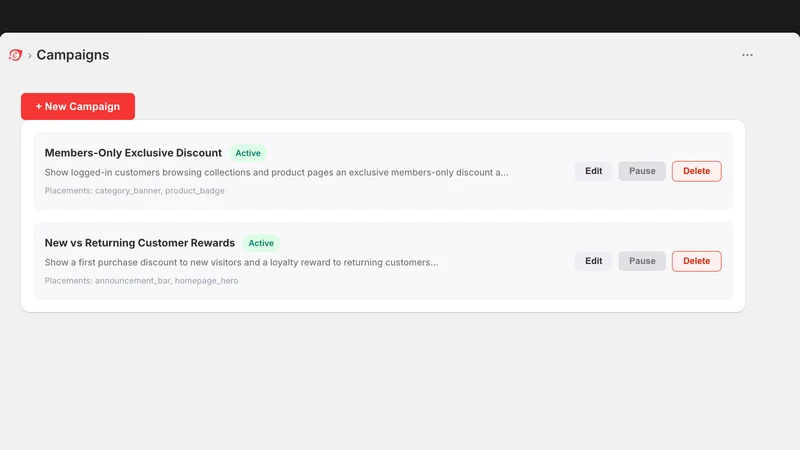
Task: Delete the New vs Returning Customer Rewards campaign
Action: click(696, 261)
